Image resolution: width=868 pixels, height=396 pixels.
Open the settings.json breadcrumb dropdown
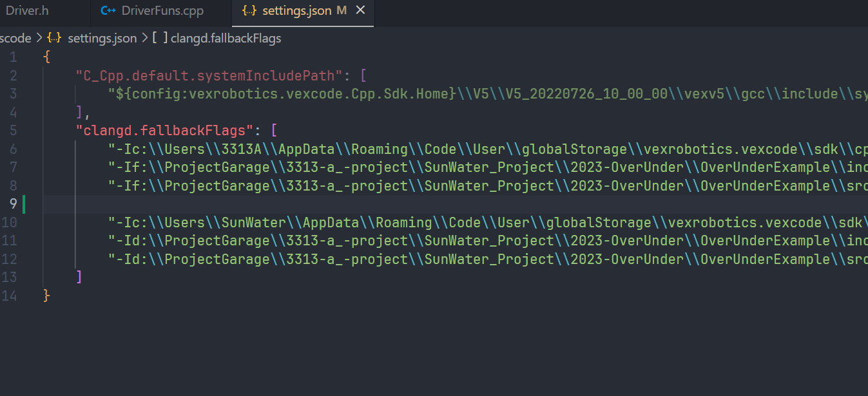point(102,39)
